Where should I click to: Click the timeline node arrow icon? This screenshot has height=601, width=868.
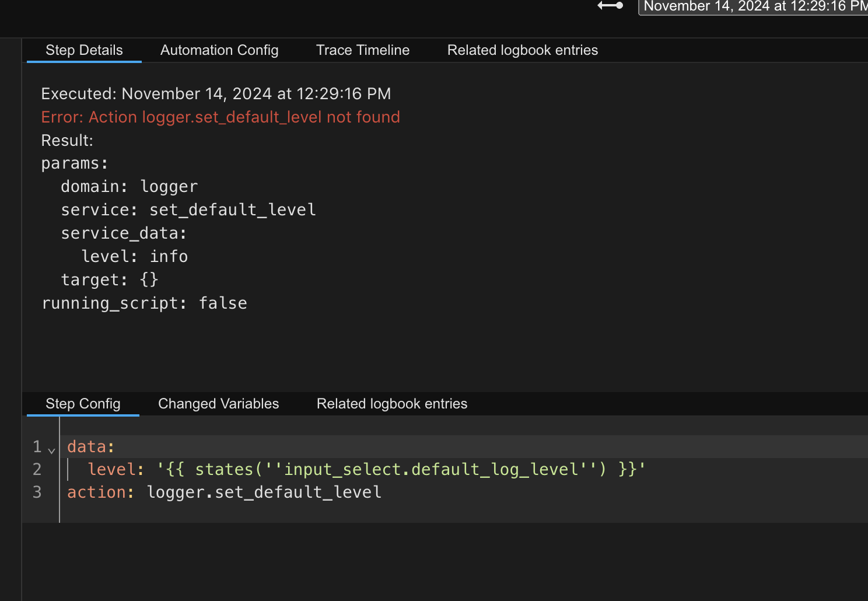pos(610,6)
